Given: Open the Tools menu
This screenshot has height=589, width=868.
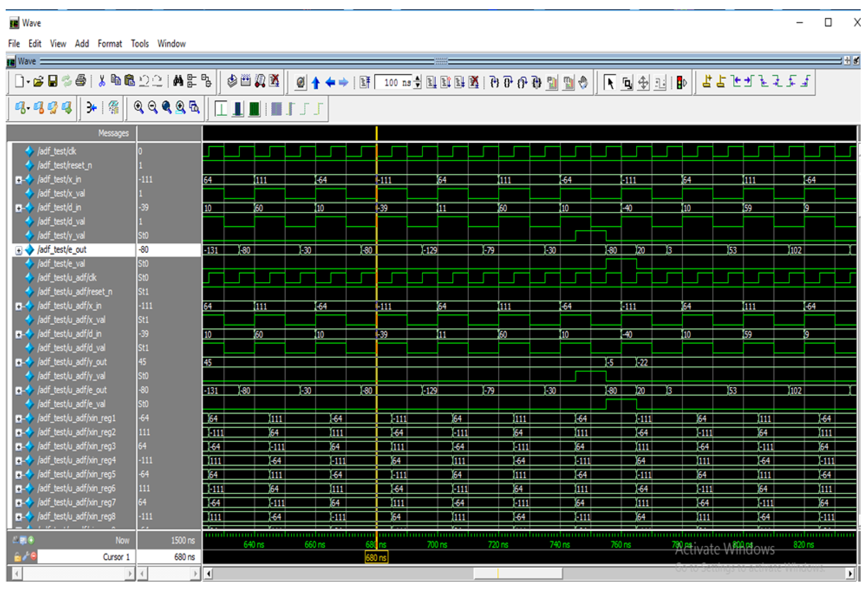Looking at the screenshot, I should click(x=140, y=44).
